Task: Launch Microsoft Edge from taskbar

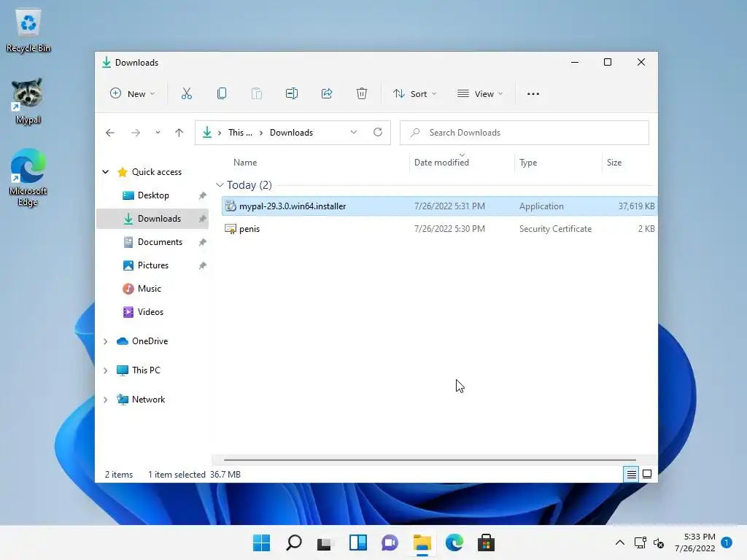Action: [x=454, y=542]
